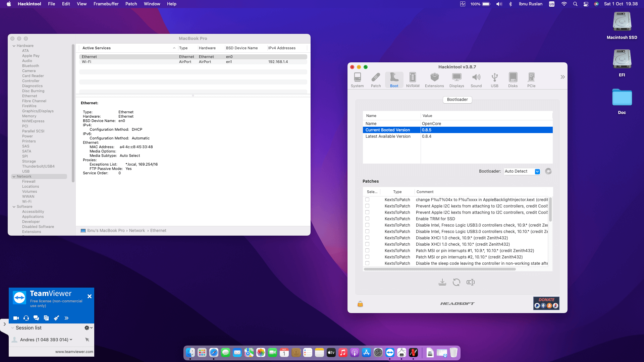Expand the Andres session dropdown
The height and width of the screenshot is (362, 644).
[71, 340]
